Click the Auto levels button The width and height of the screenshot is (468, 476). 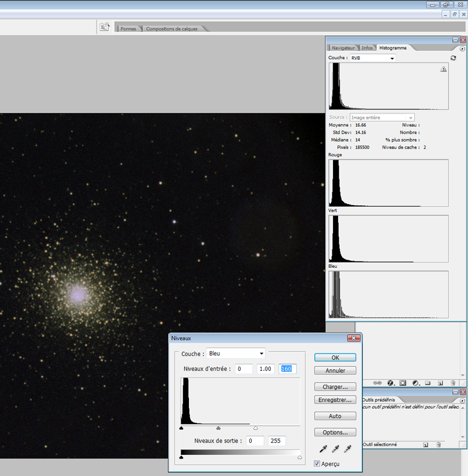tap(335, 416)
